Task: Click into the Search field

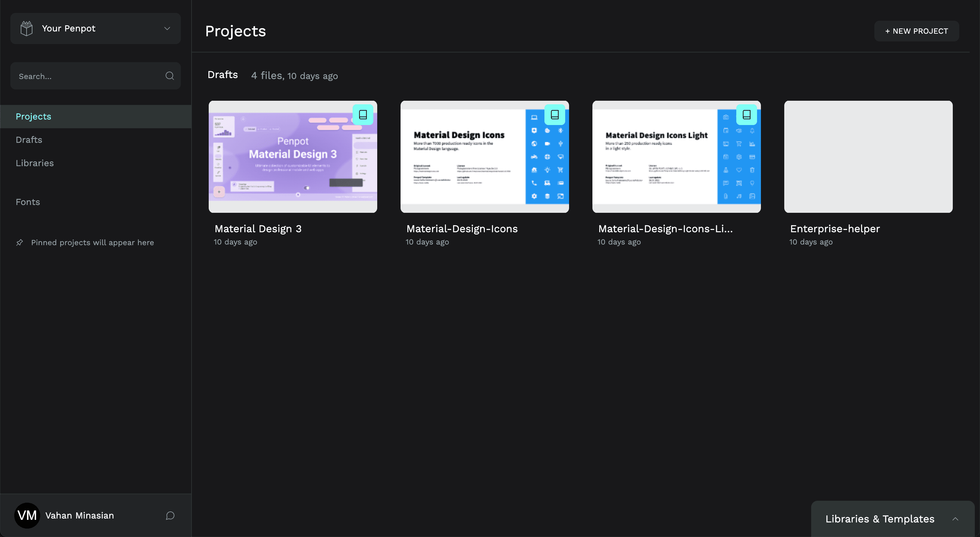Action: click(87, 76)
